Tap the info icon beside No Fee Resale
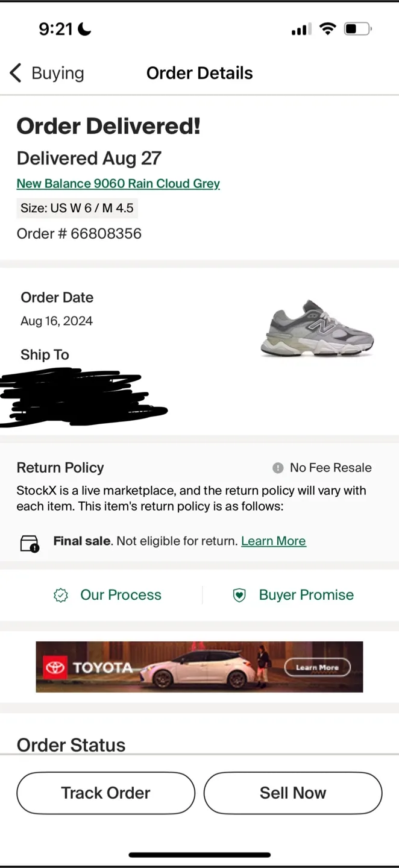This screenshot has width=399, height=868. pyautogui.click(x=277, y=467)
